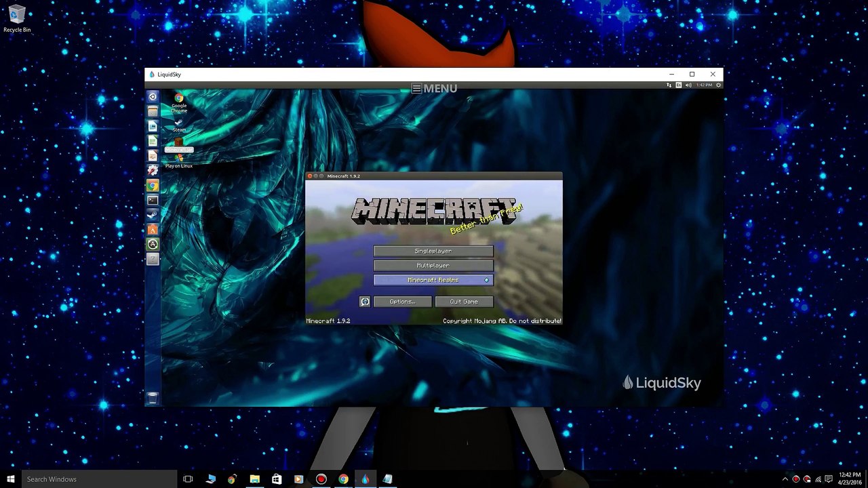Click Quit Game in Minecraft

pyautogui.click(x=465, y=302)
